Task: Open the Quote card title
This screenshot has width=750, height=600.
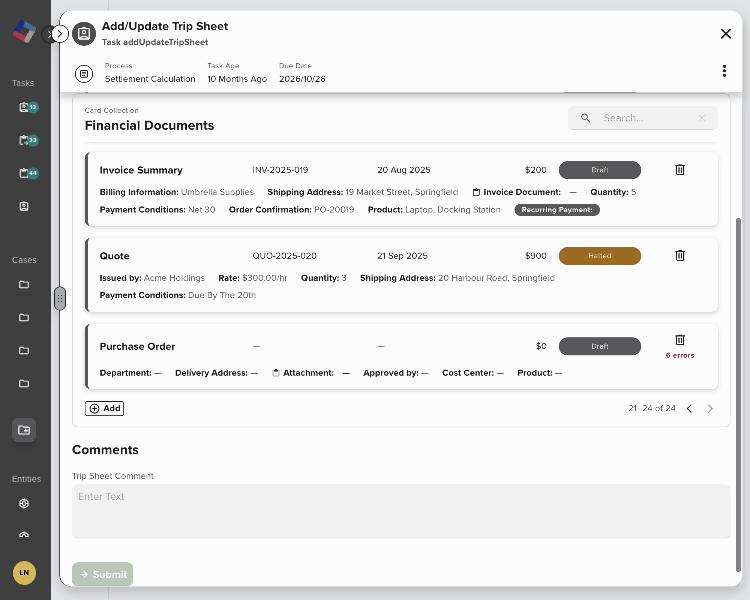Action: [x=114, y=256]
